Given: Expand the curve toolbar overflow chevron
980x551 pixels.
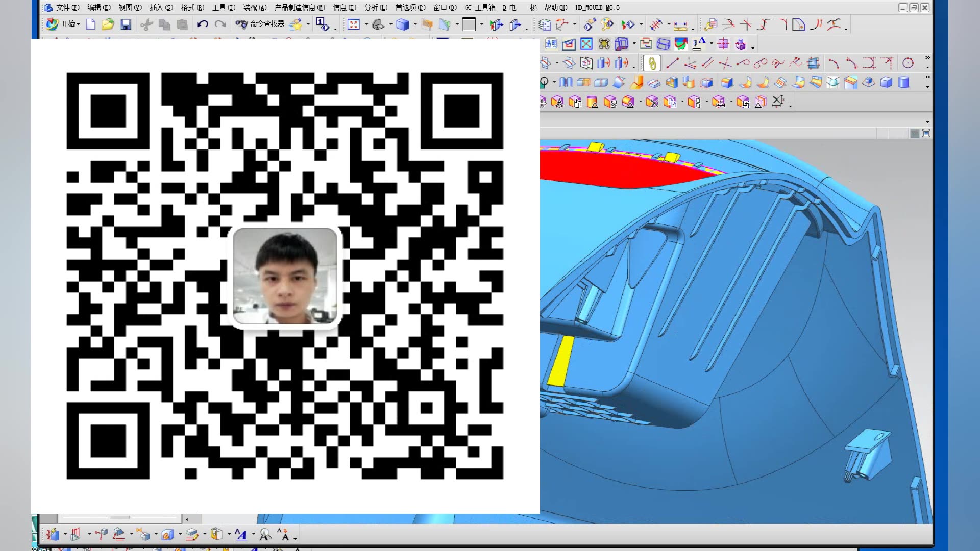Looking at the screenshot, I should coord(927,58).
